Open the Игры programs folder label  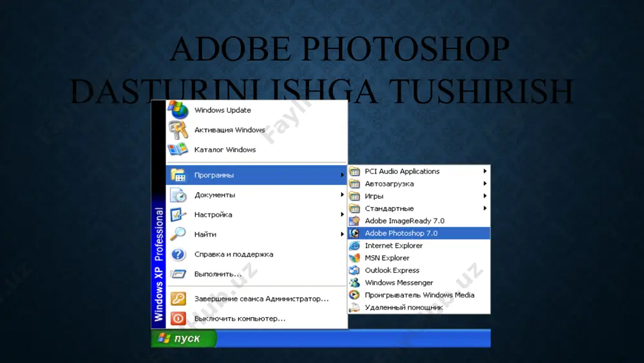[374, 197]
